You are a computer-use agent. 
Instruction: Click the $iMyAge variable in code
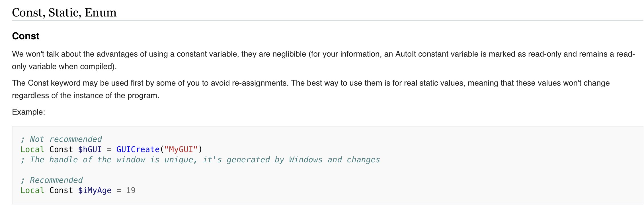click(95, 190)
